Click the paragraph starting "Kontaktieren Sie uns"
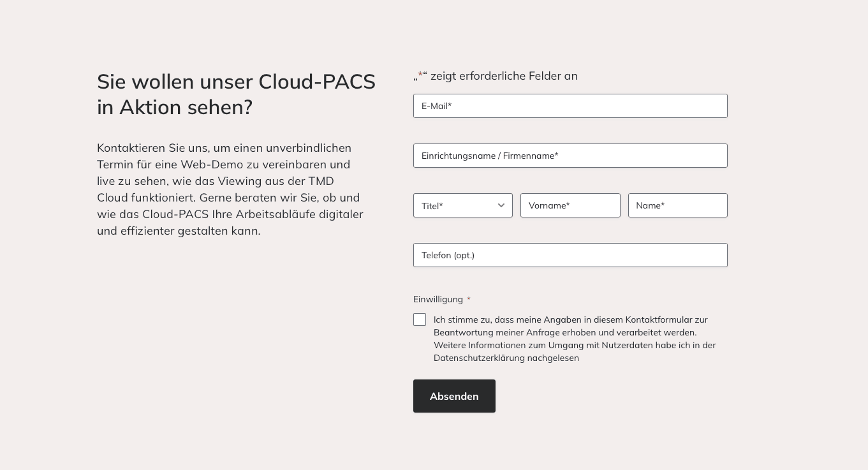Image resolution: width=868 pixels, height=470 pixels. point(230,189)
